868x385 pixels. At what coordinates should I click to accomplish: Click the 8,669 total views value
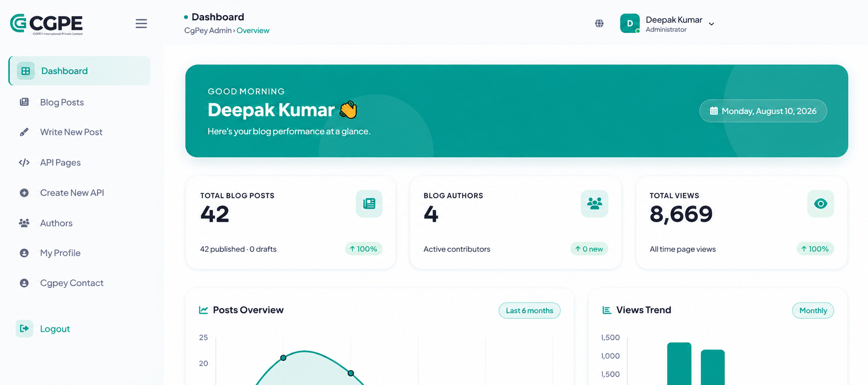(x=681, y=214)
